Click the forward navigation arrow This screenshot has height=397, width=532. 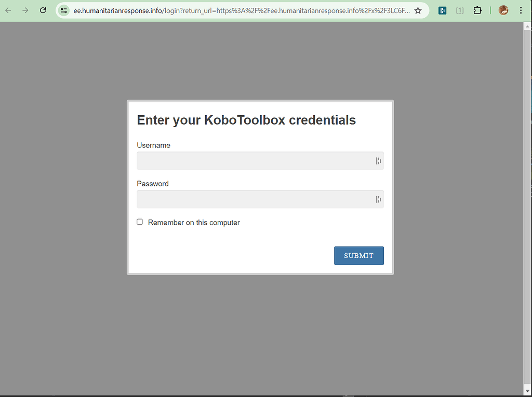[x=25, y=10]
